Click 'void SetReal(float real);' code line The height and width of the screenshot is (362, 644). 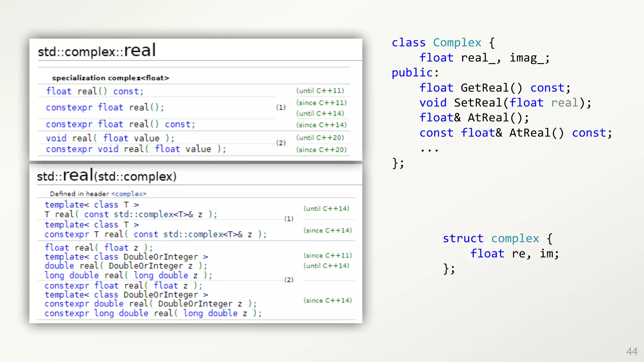click(x=505, y=103)
